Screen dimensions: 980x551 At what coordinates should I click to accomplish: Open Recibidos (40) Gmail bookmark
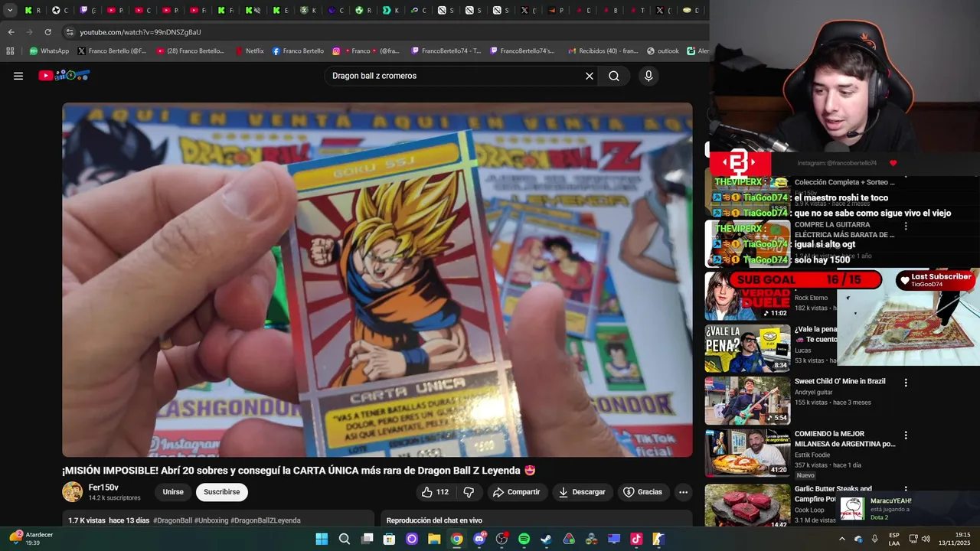point(603,51)
